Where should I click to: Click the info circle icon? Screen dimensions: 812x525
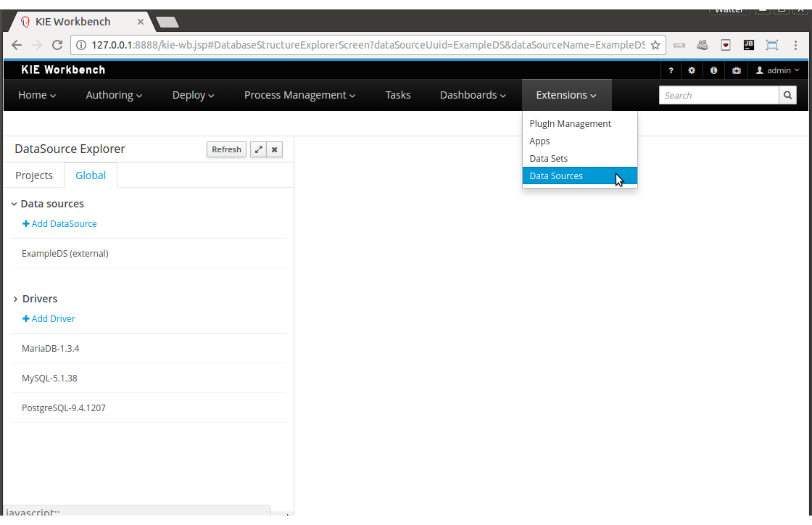pos(713,70)
